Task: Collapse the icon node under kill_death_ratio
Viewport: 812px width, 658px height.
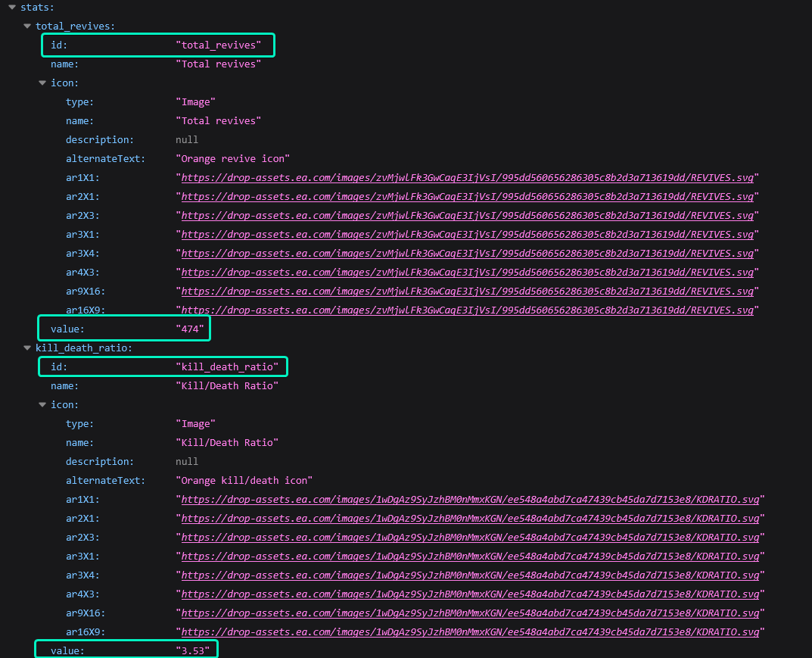Action: pos(42,404)
